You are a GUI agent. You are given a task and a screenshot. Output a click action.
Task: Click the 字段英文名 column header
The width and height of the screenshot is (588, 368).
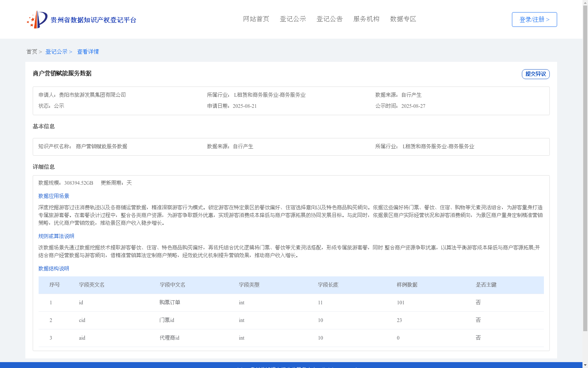92,285
